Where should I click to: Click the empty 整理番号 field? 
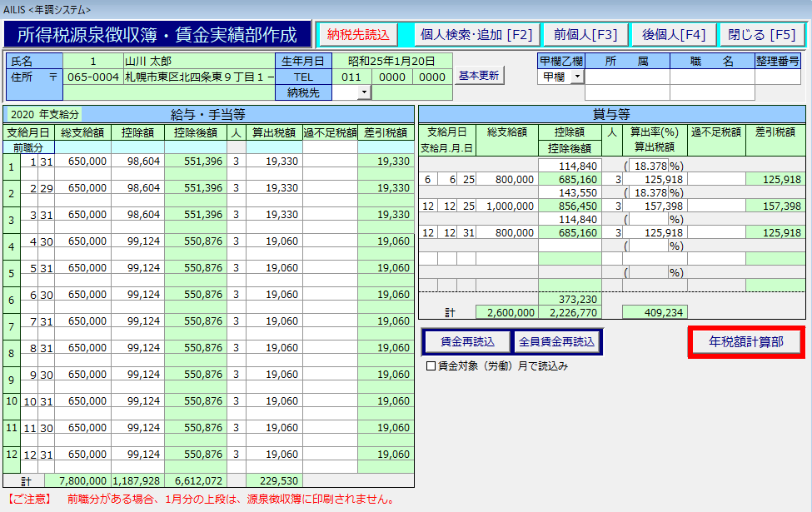778,77
